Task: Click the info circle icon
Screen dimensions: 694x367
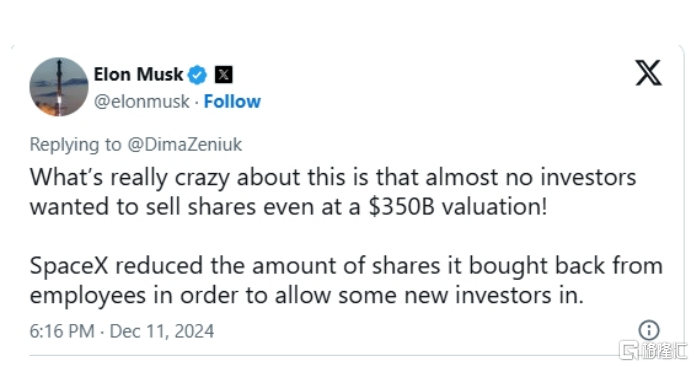Action: coord(649,330)
